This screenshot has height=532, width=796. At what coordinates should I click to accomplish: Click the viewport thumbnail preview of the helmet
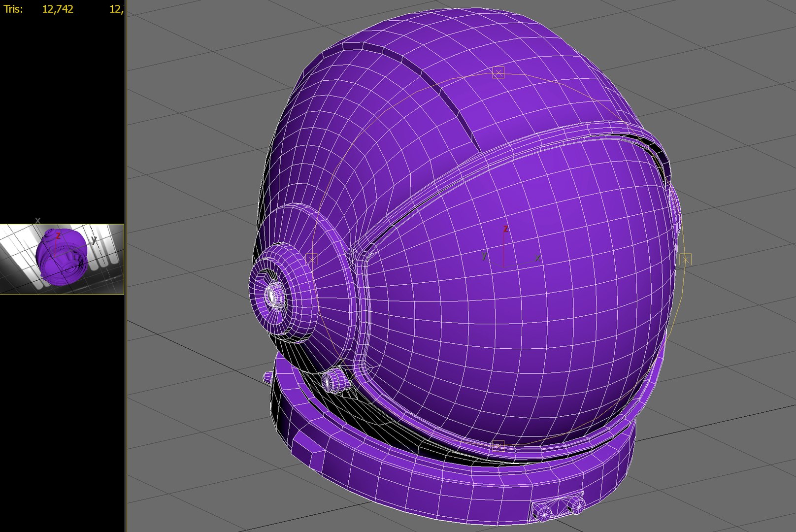tap(62, 260)
